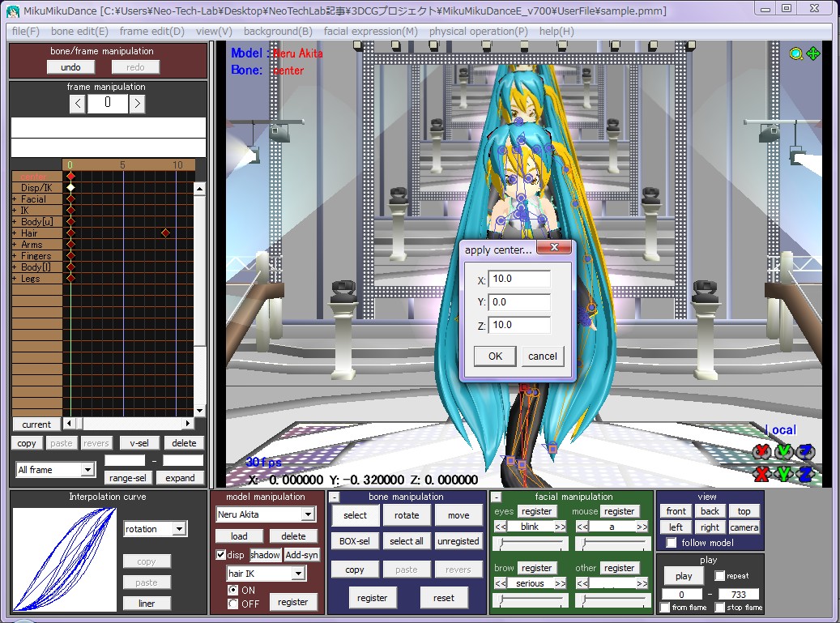Viewport: 840px width, 623px height.
Task: Select the Hair keyframe near frame 10
Action: pyautogui.click(x=165, y=233)
